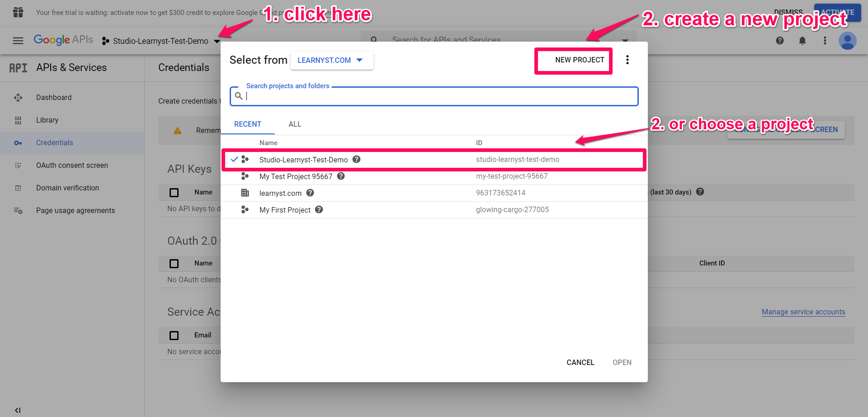Select Dashboard from the sidebar

pos(54,97)
